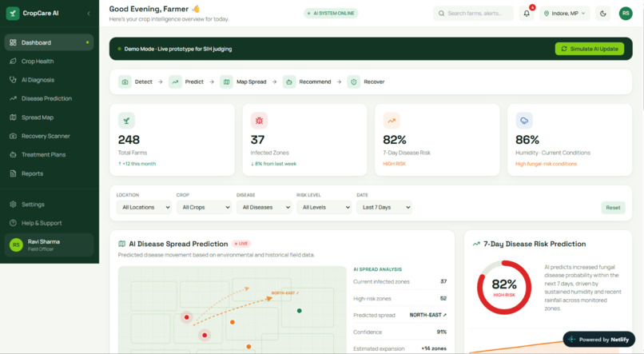Image resolution: width=644 pixels, height=354 pixels.
Task: Click the High-risk zones 52 value
Action: pos(443,299)
